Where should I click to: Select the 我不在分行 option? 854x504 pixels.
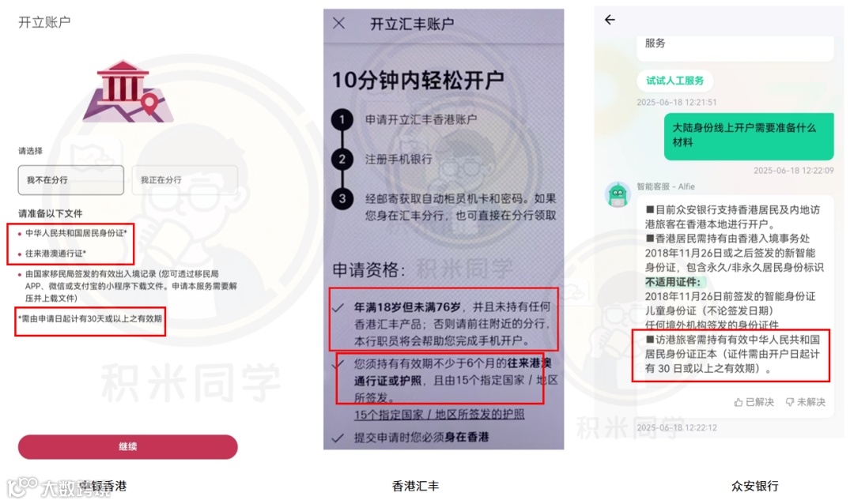pos(71,180)
